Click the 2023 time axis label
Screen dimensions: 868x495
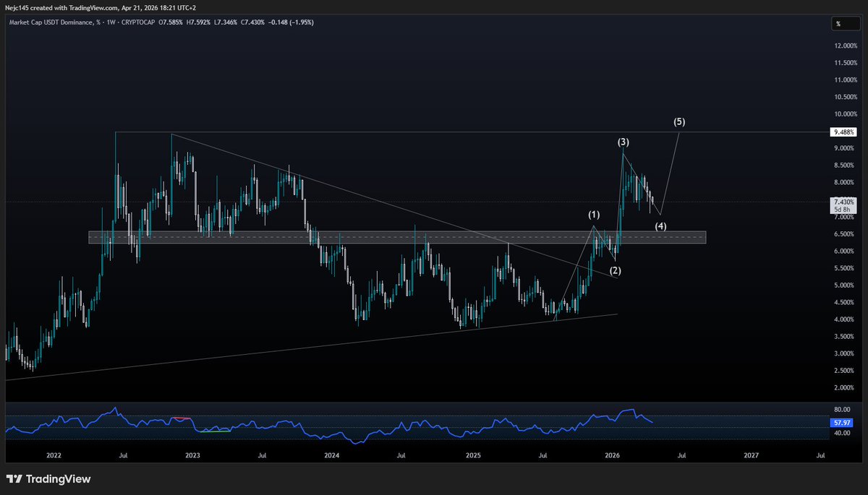click(x=192, y=456)
